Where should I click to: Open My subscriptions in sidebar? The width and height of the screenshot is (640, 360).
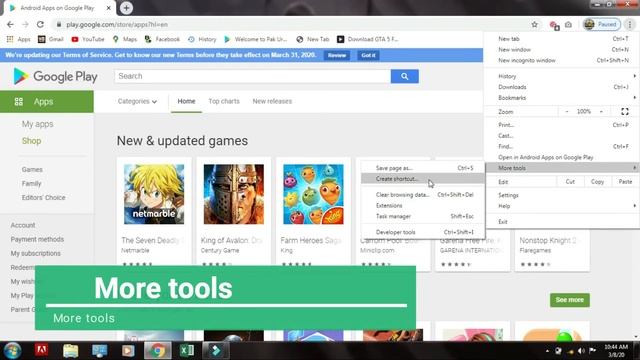[36, 253]
